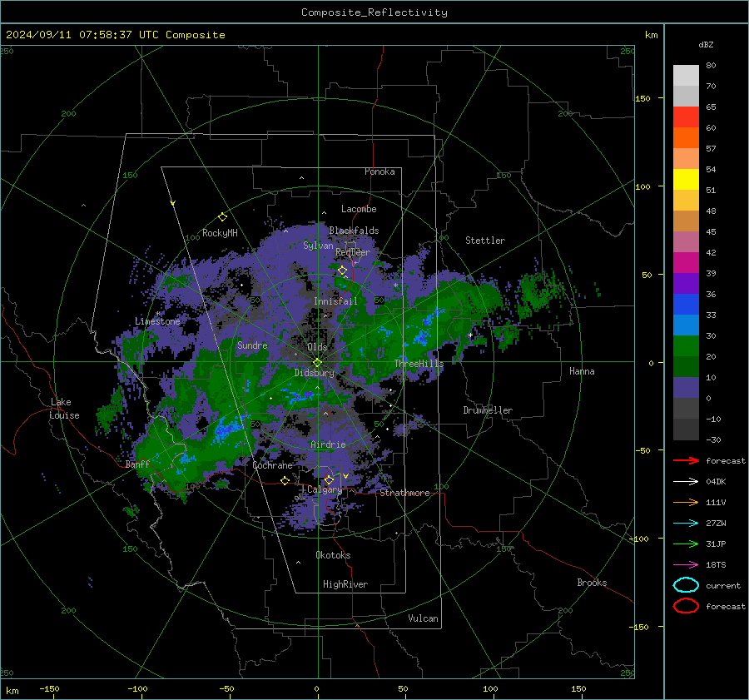Click the 2024/09/11 07:58:37 UTC timestamp
Screen dimensions: 749x700
115,35
